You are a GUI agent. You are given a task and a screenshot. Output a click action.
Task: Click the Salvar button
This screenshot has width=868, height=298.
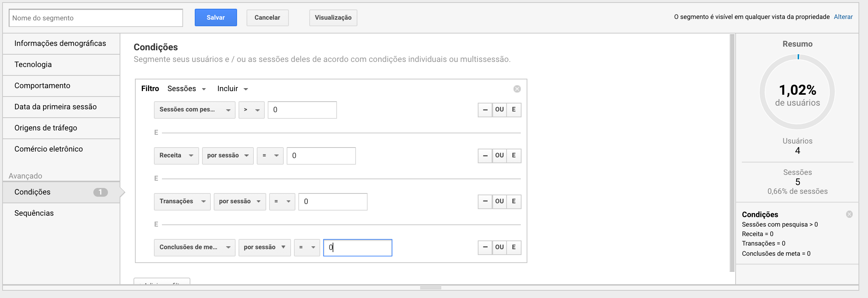tap(216, 17)
